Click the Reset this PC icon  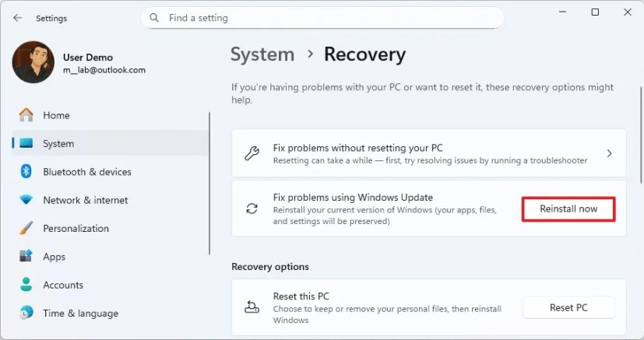click(252, 307)
